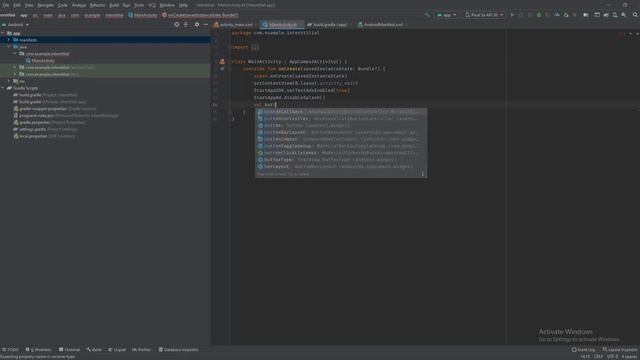Viewport: 640px width, 360px height.
Task: Choose buttonCallback autocomplete suggestion
Action: [341, 112]
